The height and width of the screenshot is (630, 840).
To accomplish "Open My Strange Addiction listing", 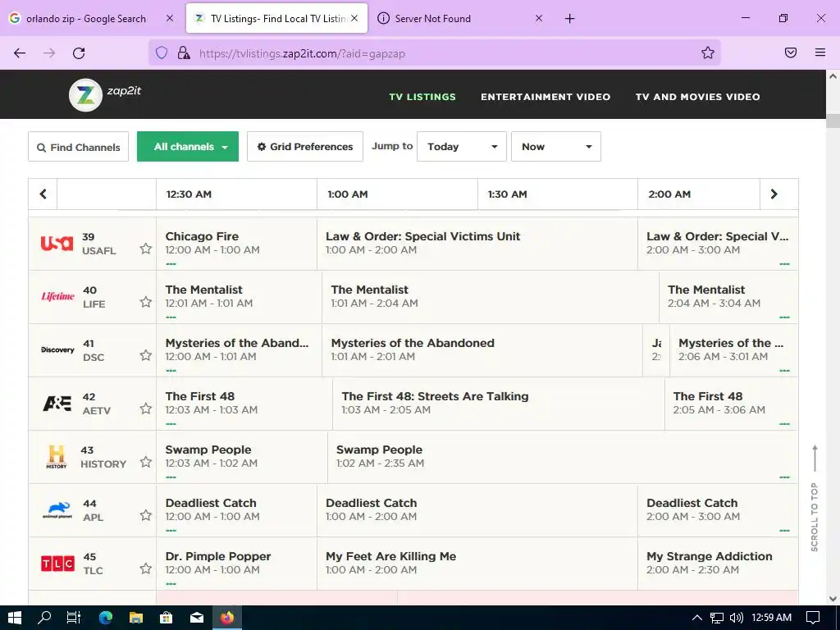I will (x=717, y=563).
